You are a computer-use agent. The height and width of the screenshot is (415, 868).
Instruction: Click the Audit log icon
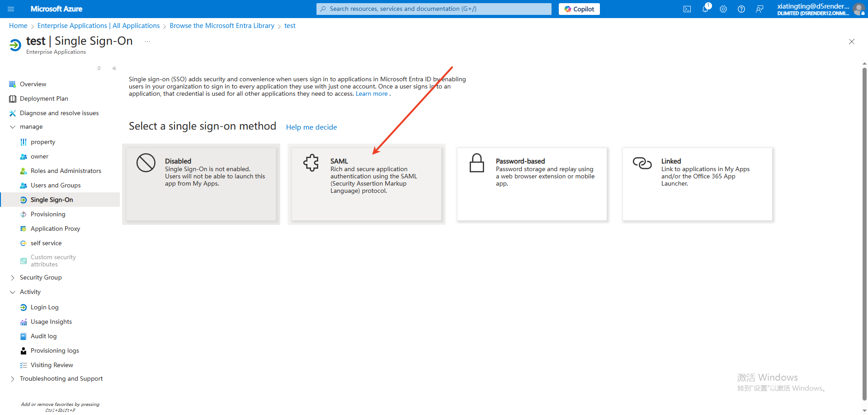tap(24, 336)
